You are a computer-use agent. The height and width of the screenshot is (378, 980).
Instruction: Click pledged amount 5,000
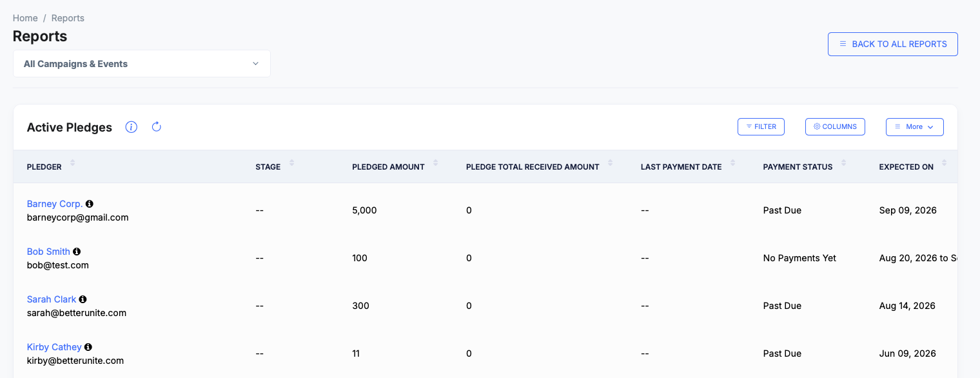[x=364, y=210]
